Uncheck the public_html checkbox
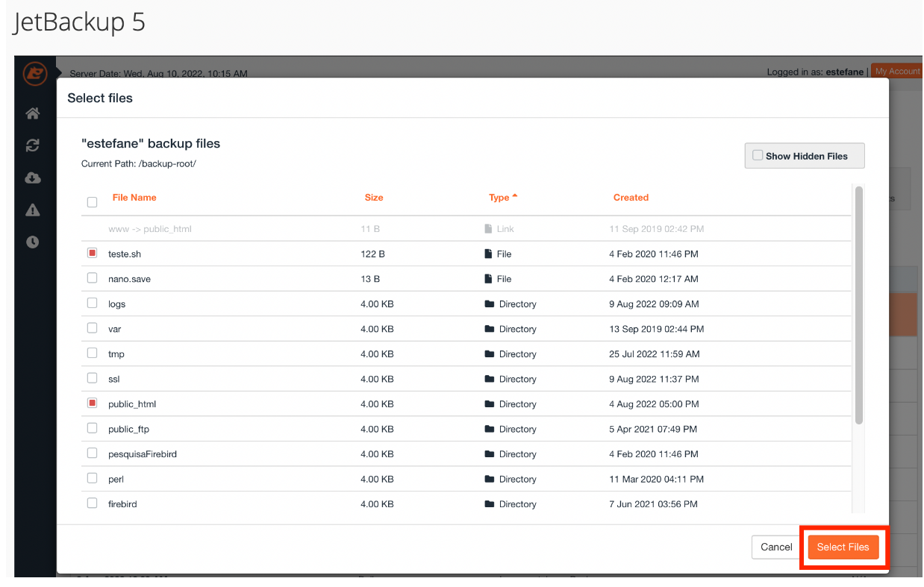Image resolution: width=924 pixels, height=587 pixels. click(x=93, y=403)
